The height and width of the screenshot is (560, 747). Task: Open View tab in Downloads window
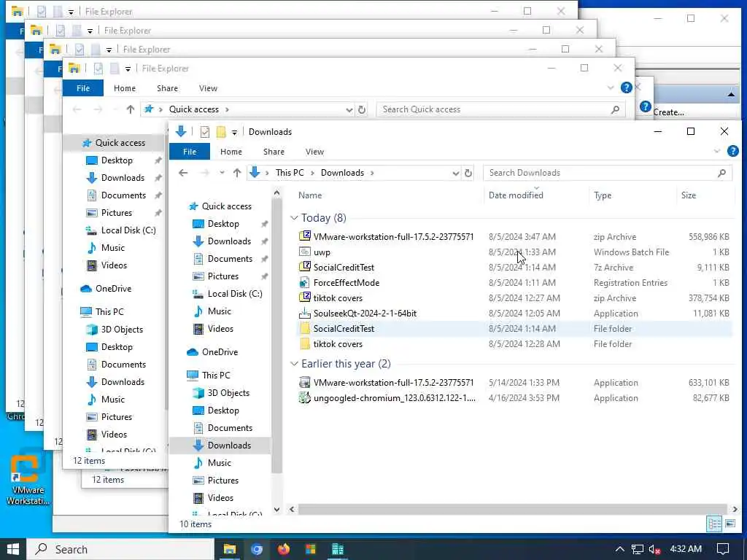(314, 152)
